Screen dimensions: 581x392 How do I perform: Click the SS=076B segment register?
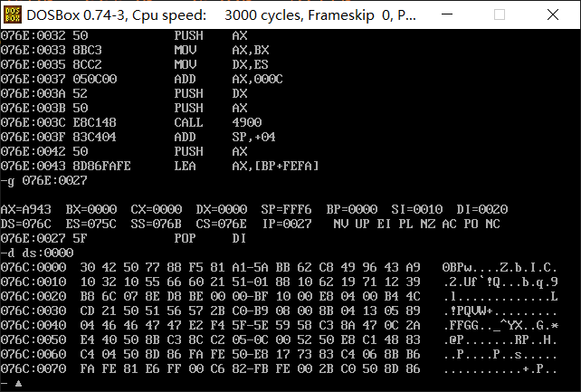[157, 225]
